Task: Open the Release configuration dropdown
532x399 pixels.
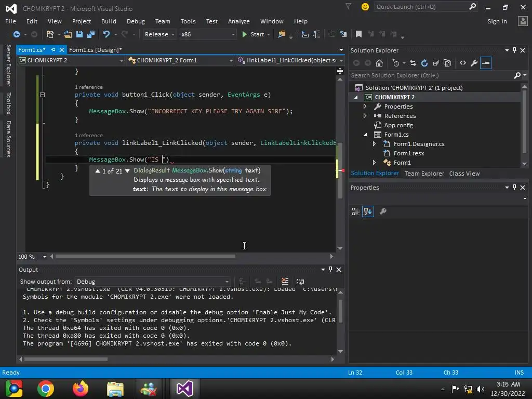Action: click(159, 34)
